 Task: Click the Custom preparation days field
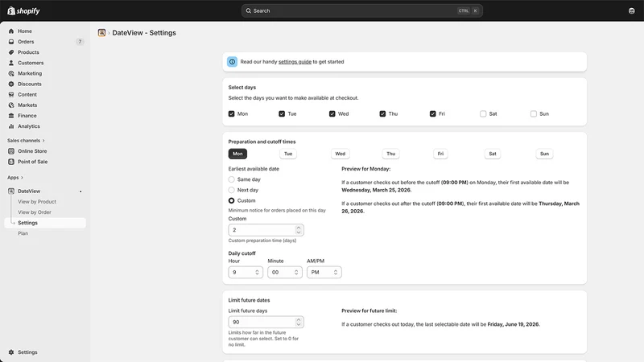[266, 230]
